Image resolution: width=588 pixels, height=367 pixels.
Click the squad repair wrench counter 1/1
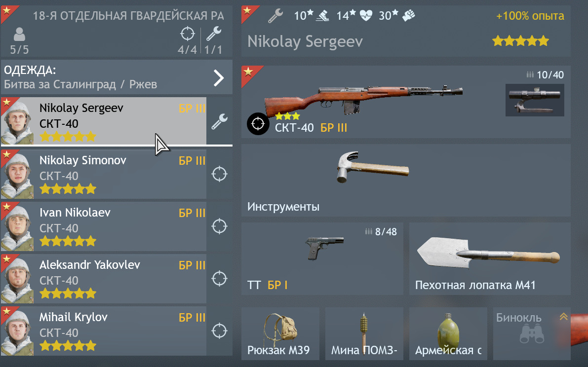point(213,40)
